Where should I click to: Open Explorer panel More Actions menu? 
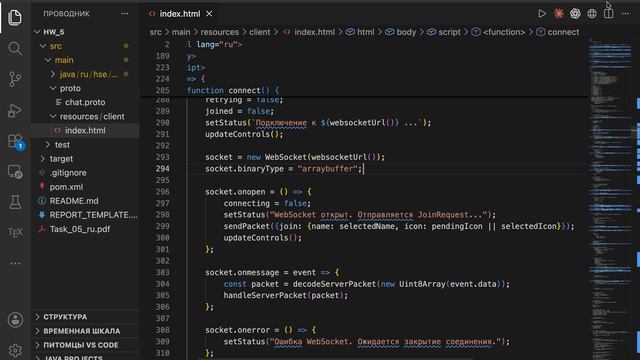point(124,13)
